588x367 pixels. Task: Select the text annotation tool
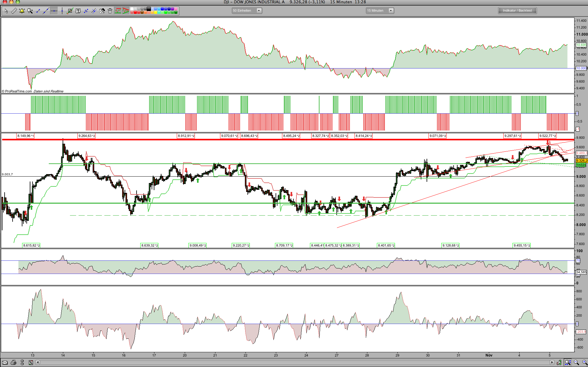coord(78,11)
